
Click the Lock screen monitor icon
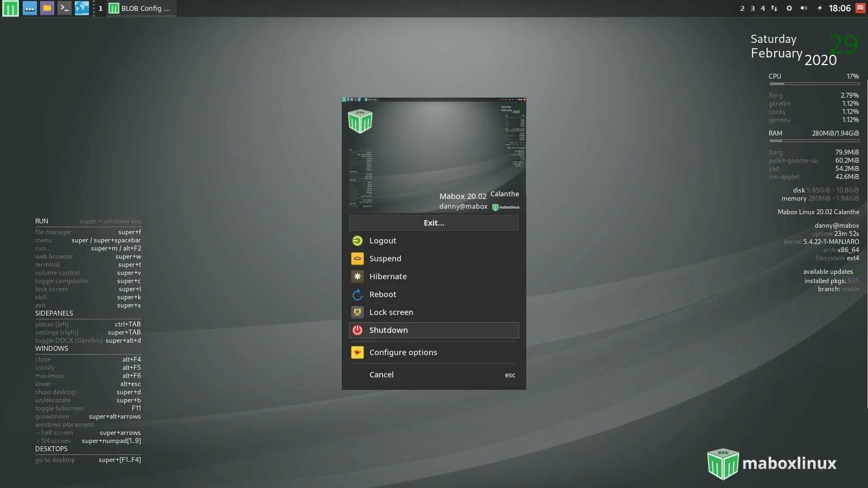(x=358, y=312)
